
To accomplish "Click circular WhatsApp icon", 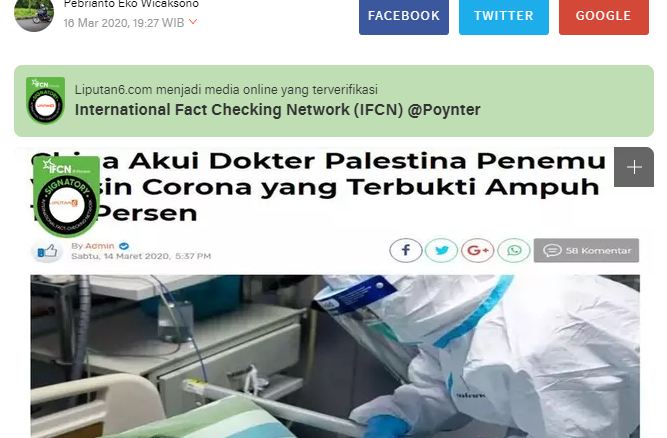I will [x=514, y=250].
